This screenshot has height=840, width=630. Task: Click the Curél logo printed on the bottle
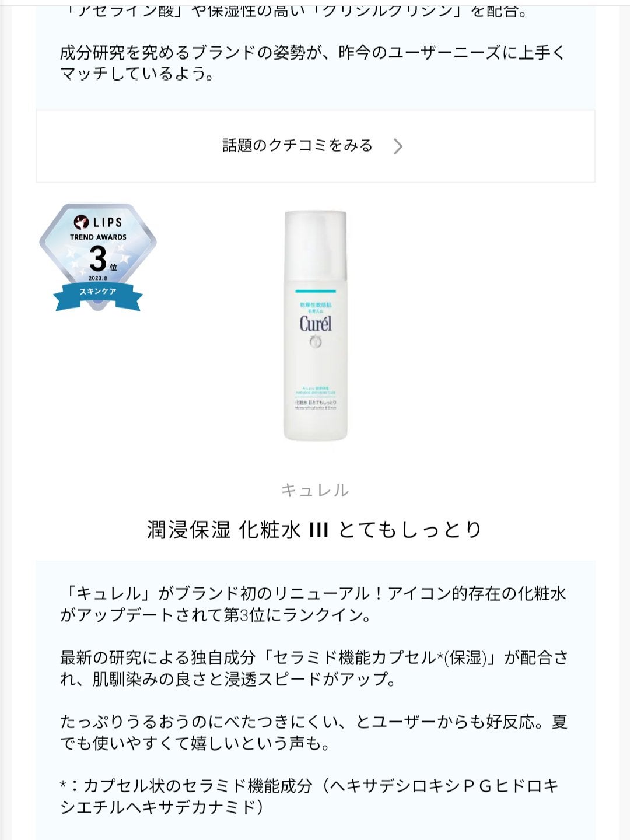315,324
